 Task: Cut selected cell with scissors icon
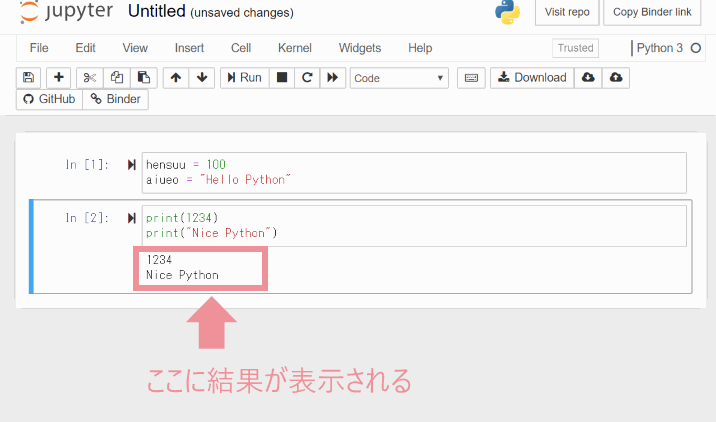[89, 78]
